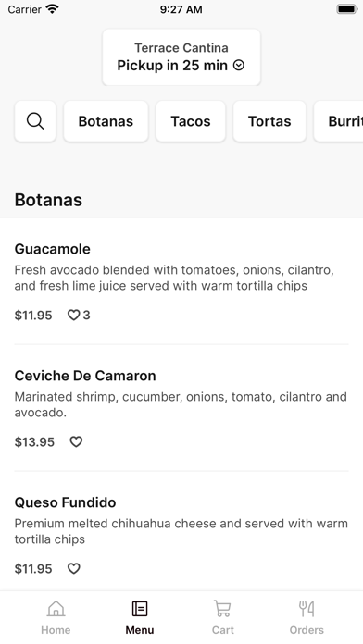This screenshot has width=363, height=644.
Task: Open the menu search icon
Action: point(35,121)
